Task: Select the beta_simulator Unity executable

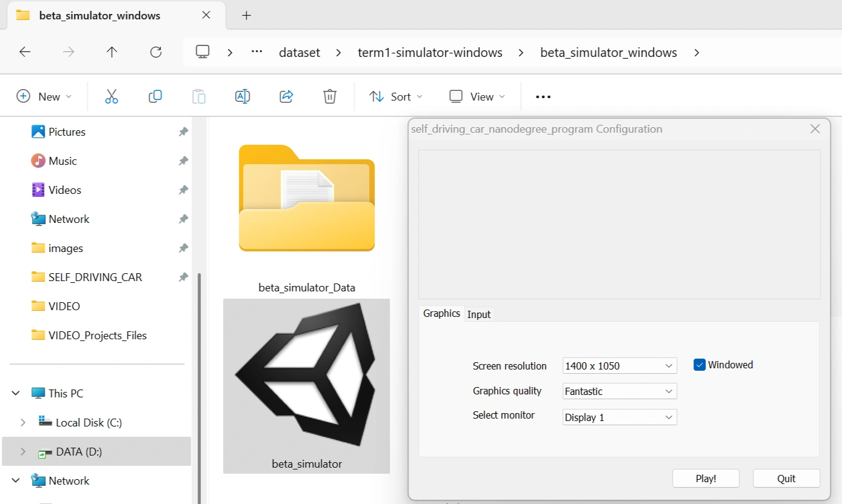Action: click(307, 386)
